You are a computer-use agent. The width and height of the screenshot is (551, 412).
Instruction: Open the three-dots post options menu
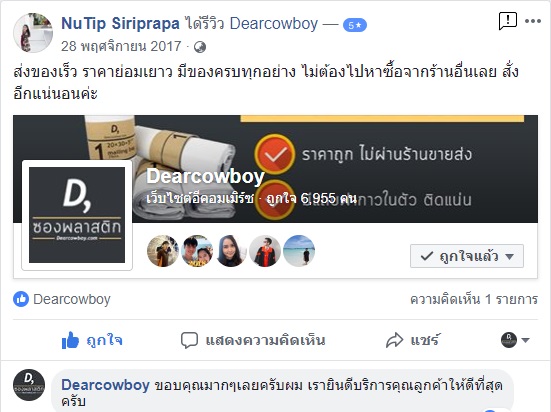point(533,21)
